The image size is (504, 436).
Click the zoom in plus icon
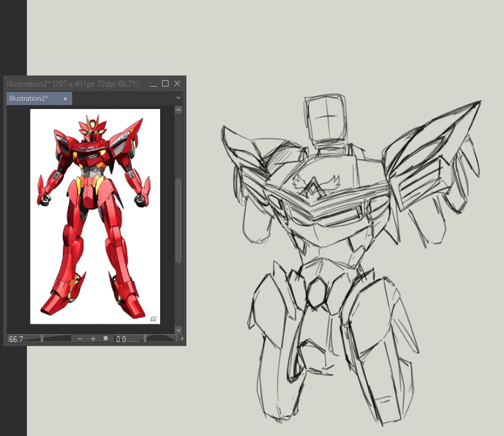[93, 339]
